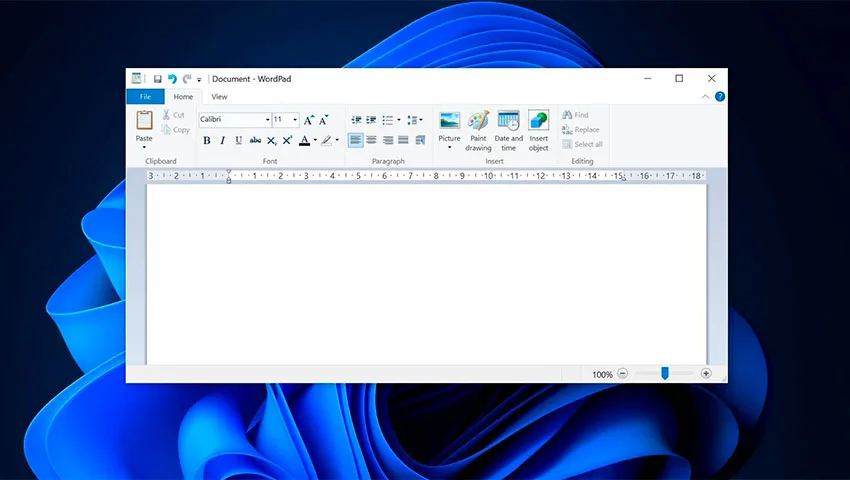Open the line spacing dropdown arrow

pyautogui.click(x=421, y=120)
